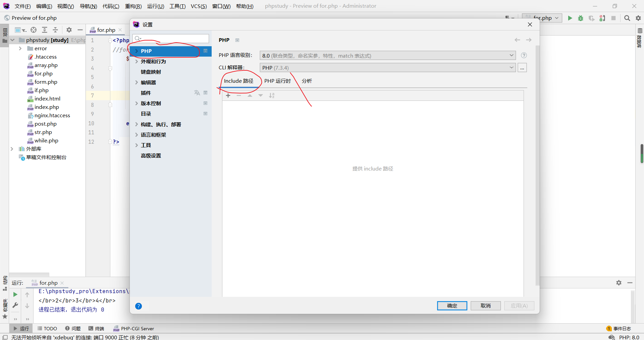Open CLI interpreter browse ellipsis button

click(x=522, y=68)
